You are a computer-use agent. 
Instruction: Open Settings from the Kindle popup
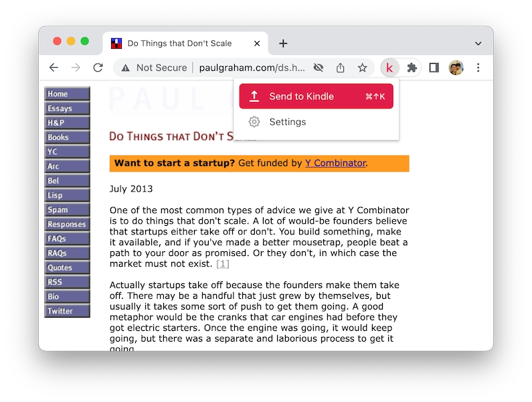[287, 122]
